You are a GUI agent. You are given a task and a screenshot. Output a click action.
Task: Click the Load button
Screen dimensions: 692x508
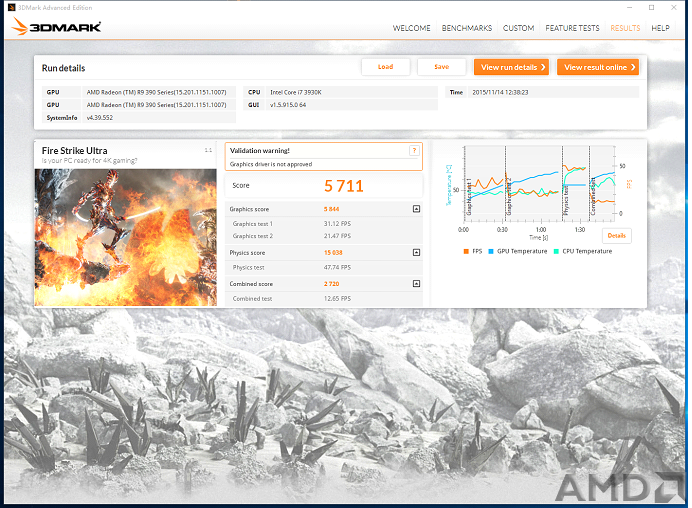385,67
